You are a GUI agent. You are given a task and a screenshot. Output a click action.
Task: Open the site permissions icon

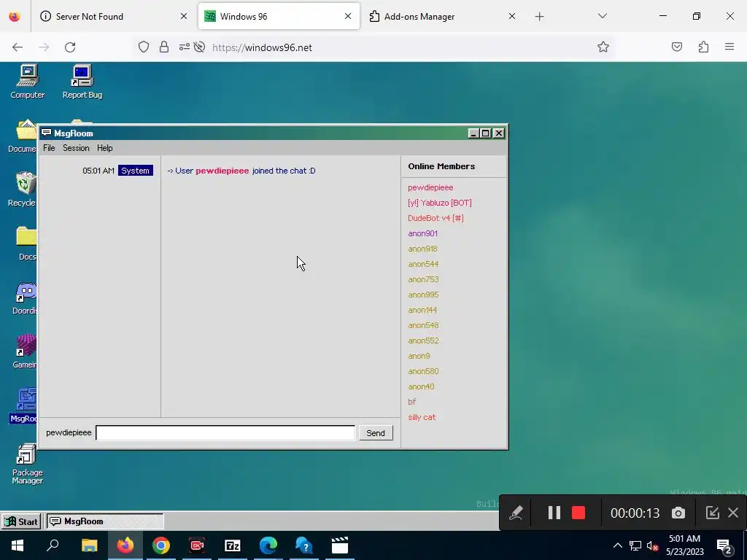coord(184,47)
